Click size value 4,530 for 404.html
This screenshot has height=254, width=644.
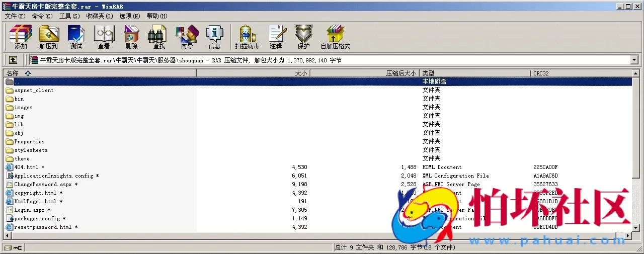pyautogui.click(x=299, y=167)
